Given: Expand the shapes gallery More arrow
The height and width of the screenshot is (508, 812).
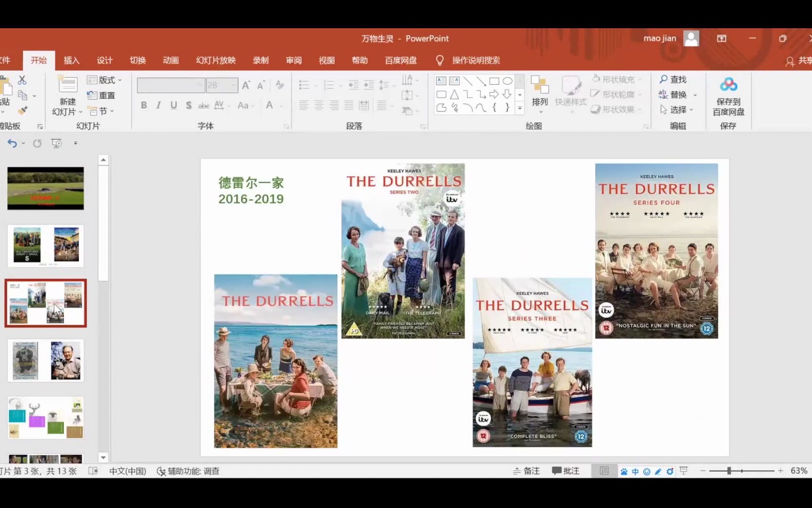Looking at the screenshot, I should pyautogui.click(x=520, y=108).
